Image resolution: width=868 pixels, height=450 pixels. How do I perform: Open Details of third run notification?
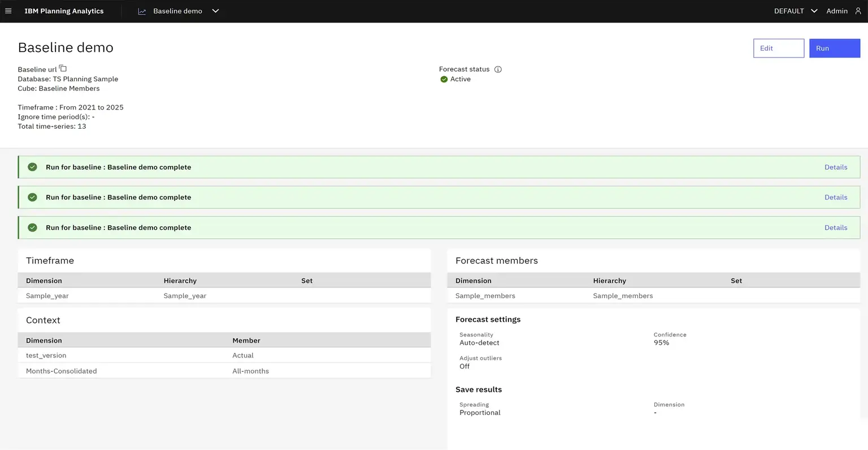835,228
